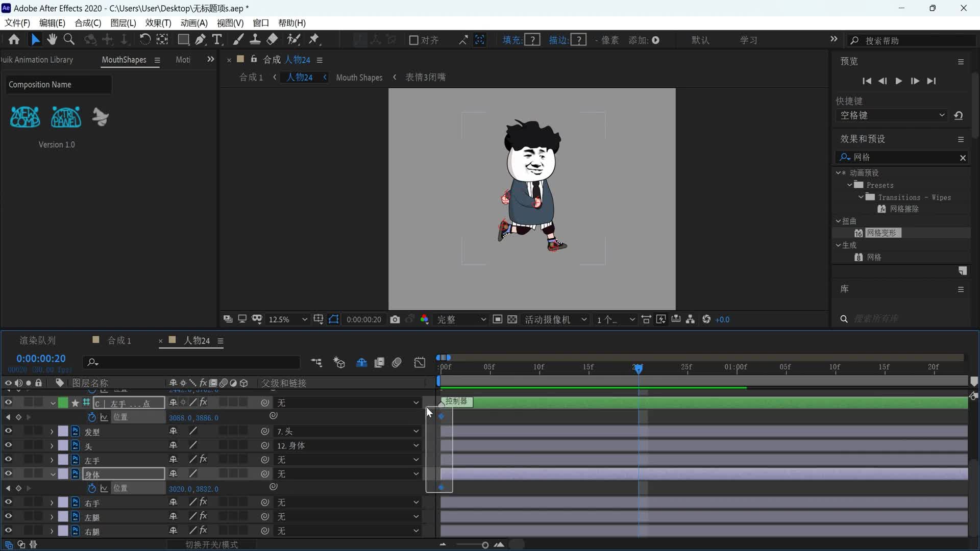980x551 pixels.
Task: Click 切换开关/模式 button
Action: pos(211,544)
